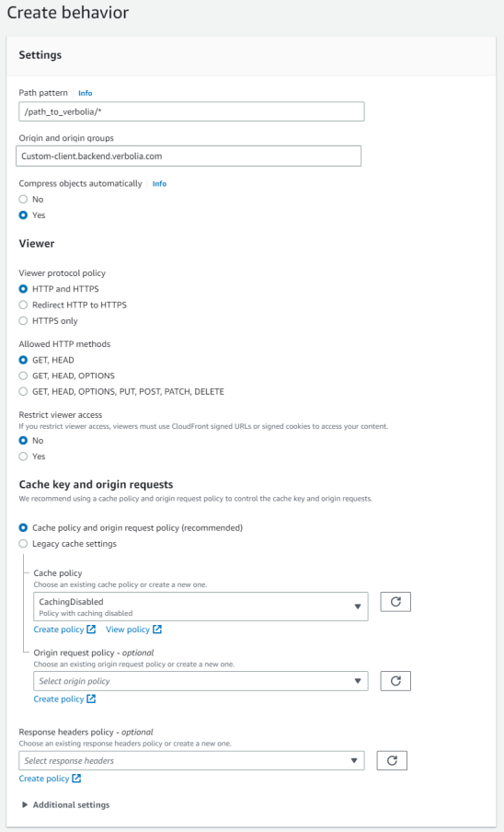
Task: Click refresh icon beside Cache policy dropdown
Action: click(395, 602)
